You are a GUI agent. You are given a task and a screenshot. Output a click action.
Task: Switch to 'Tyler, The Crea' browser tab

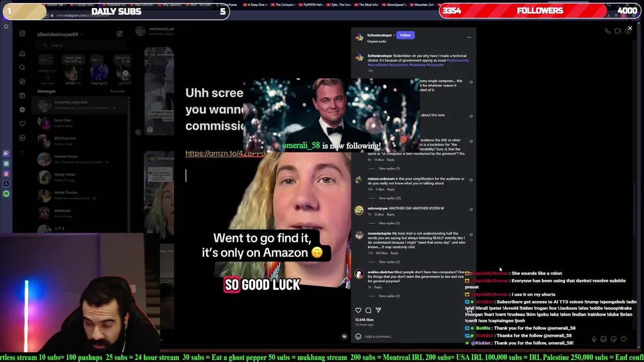point(340,5)
